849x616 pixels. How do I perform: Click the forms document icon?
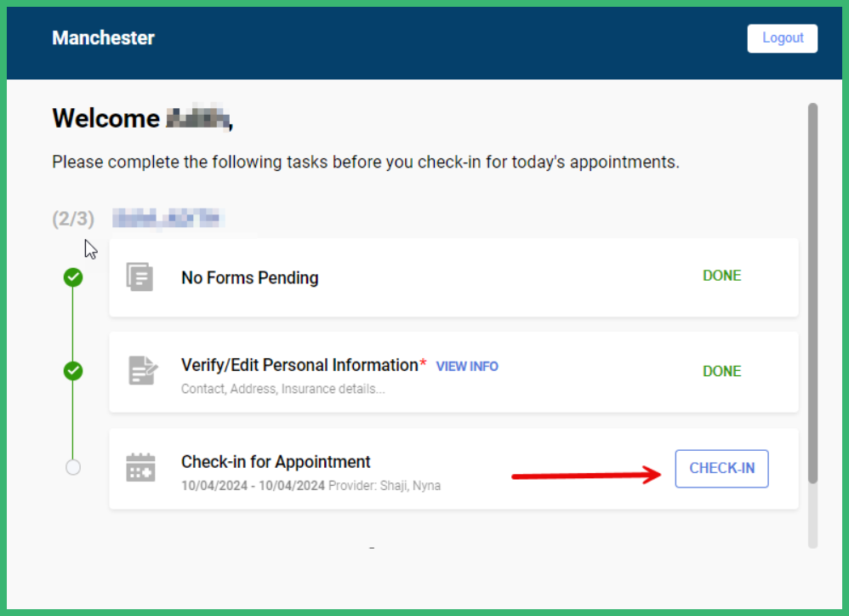[140, 277]
